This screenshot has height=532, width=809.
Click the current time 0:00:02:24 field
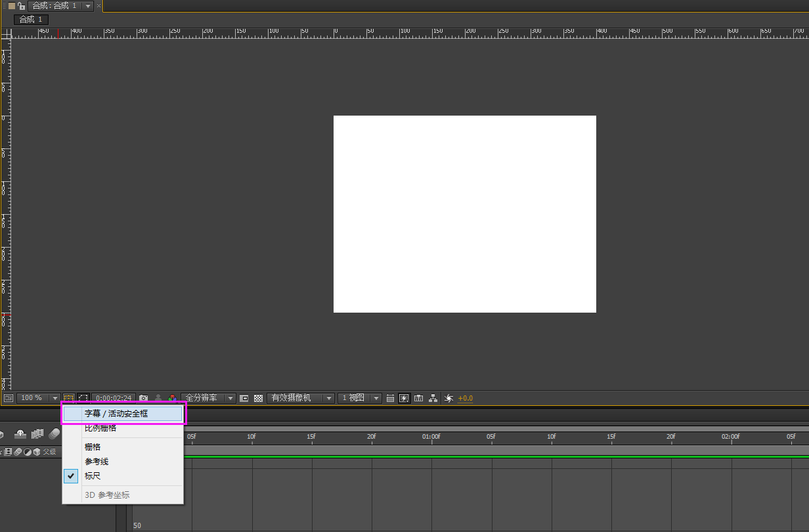[114, 398]
